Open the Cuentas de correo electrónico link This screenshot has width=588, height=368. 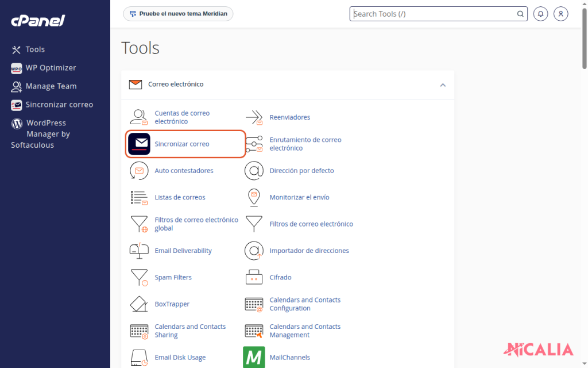coord(182,117)
